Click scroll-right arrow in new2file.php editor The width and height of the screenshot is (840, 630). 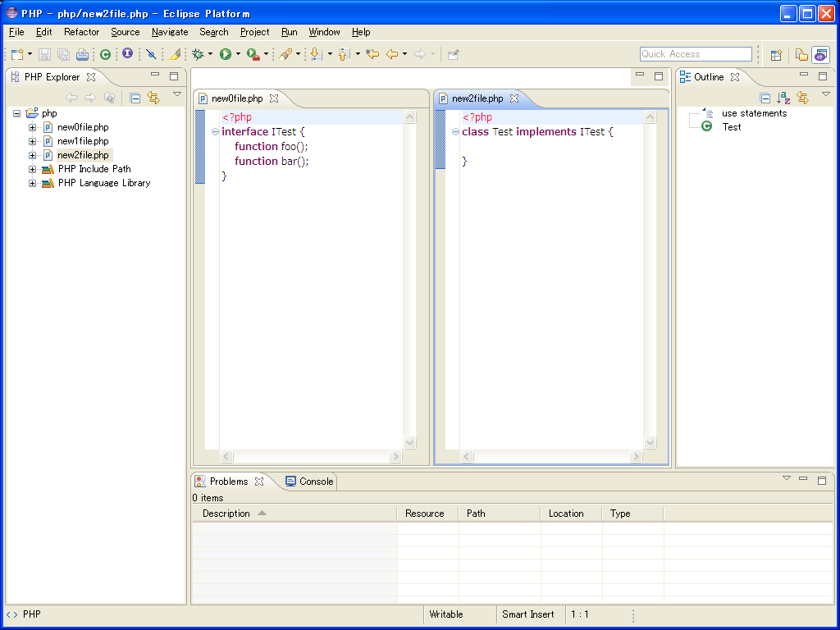(636, 456)
